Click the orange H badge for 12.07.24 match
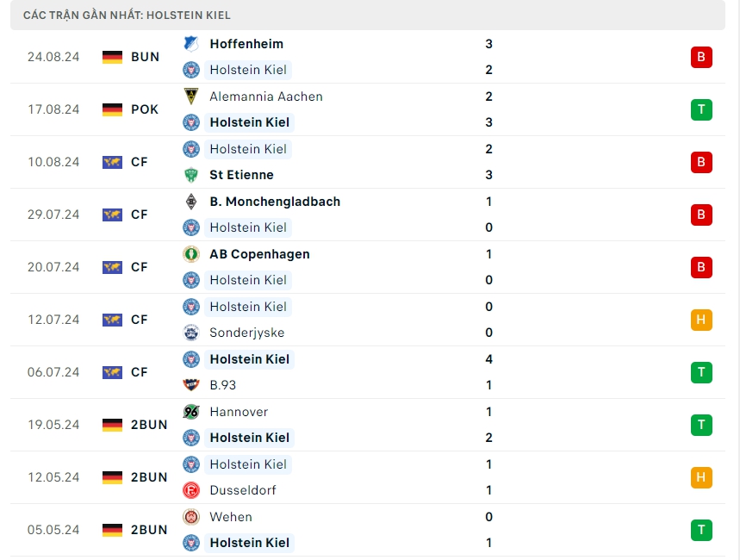The width and height of the screenshot is (740, 560). (701, 320)
